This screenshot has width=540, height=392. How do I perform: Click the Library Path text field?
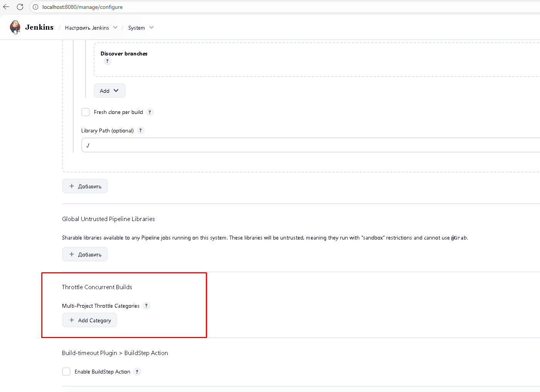click(x=308, y=145)
